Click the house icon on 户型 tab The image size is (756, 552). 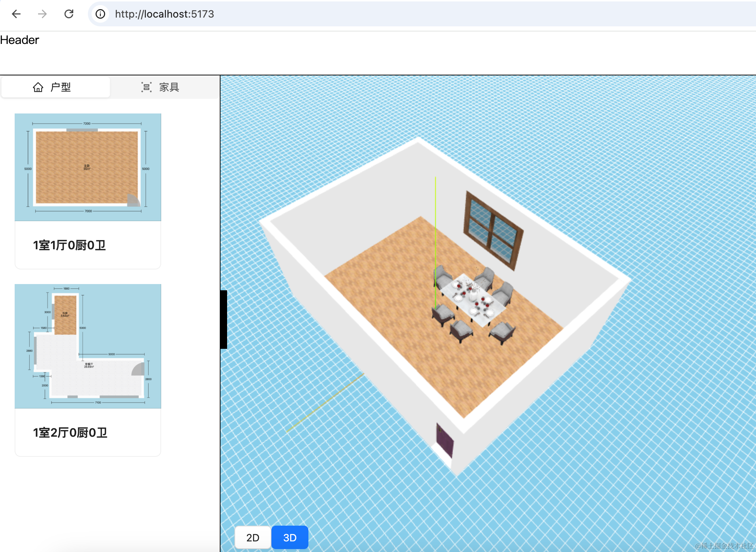pyautogui.click(x=38, y=87)
